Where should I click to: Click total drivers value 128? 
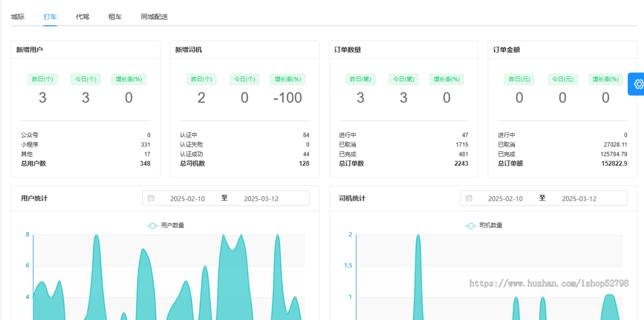(304, 164)
